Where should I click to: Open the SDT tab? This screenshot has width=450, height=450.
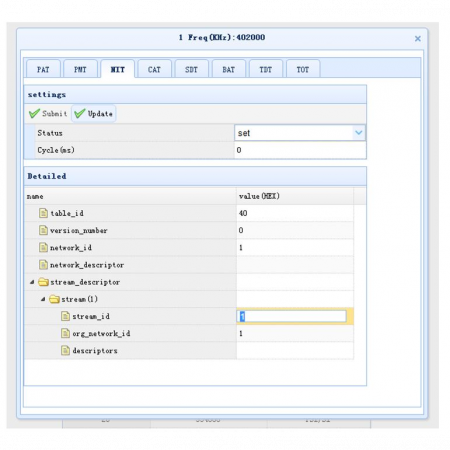pos(192,69)
